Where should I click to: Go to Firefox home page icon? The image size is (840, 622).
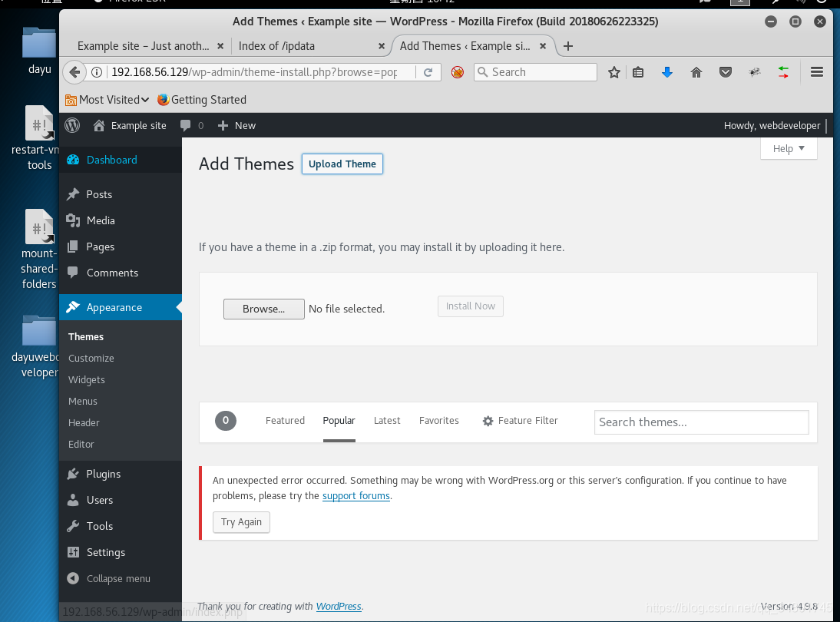coord(696,71)
